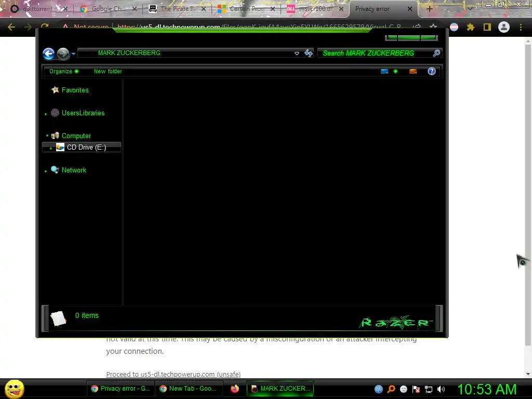The width and height of the screenshot is (532, 399).
Task: Go back in the Explorer window
Action: [48, 54]
